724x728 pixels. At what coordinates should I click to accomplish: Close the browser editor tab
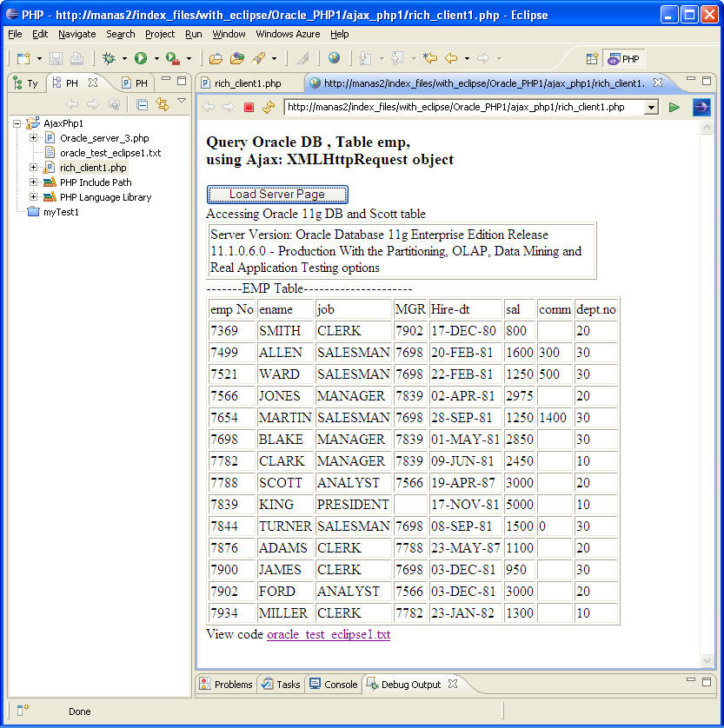[x=658, y=83]
